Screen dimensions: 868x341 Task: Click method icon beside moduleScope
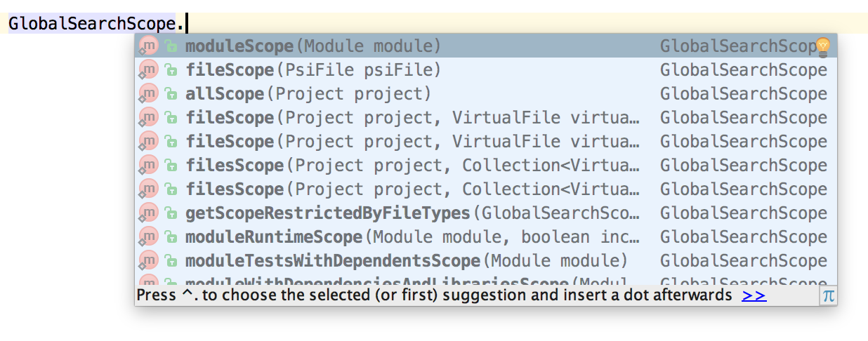click(x=148, y=46)
